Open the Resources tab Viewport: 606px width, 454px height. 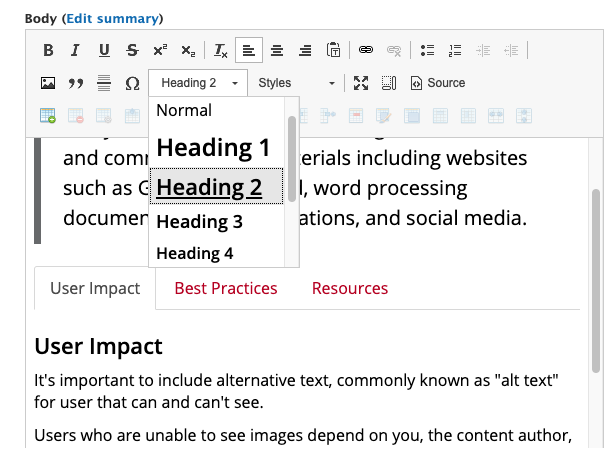click(x=350, y=288)
